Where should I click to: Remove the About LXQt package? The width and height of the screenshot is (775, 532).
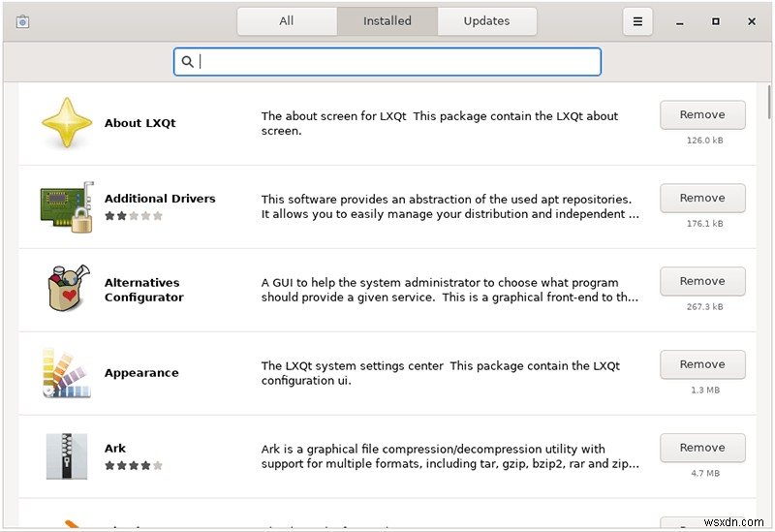[x=702, y=114]
